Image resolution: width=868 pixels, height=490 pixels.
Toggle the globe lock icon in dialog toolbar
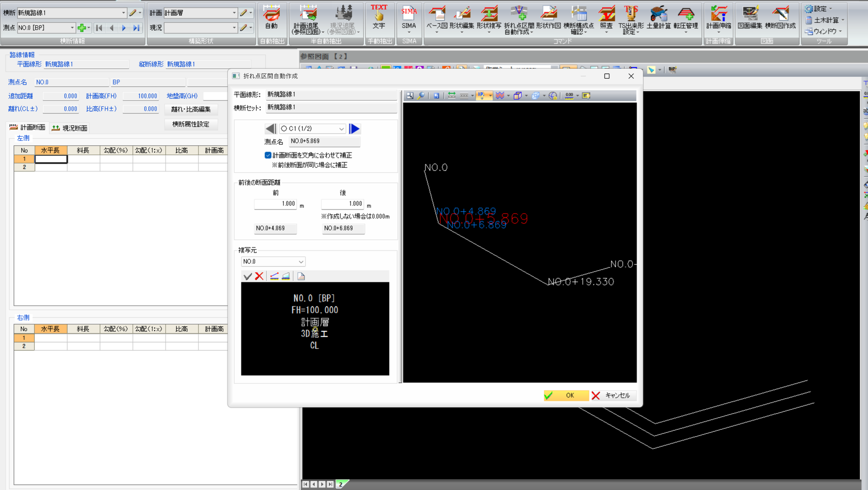[x=552, y=95]
